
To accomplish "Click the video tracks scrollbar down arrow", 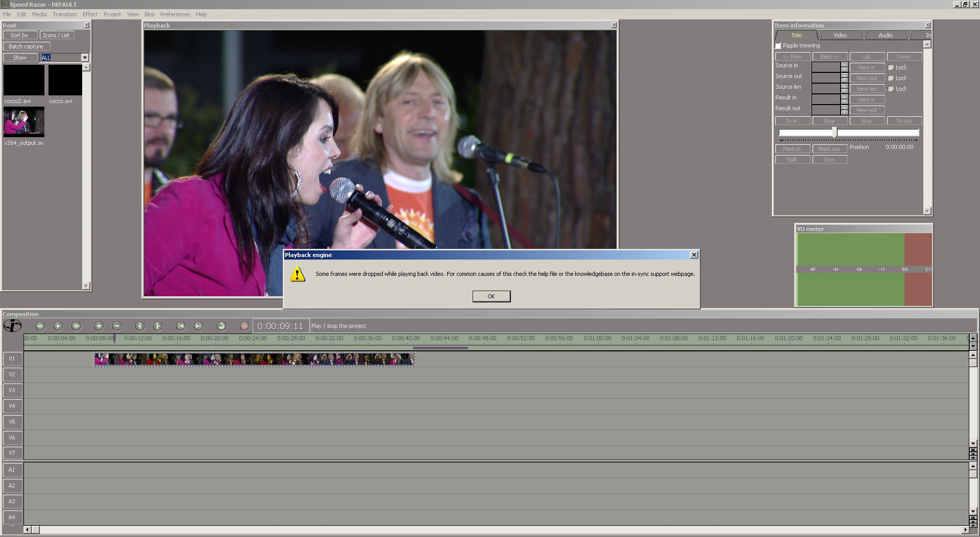I will pos(973,444).
